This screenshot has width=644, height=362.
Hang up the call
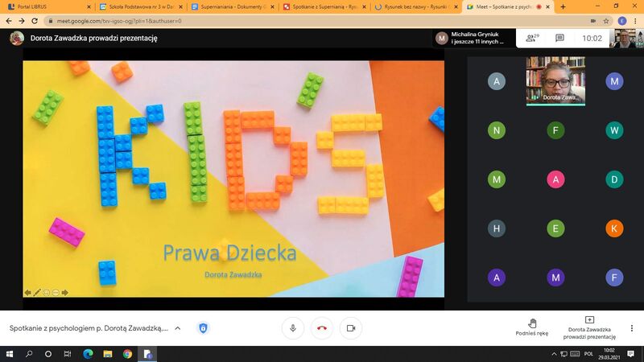pos(322,328)
